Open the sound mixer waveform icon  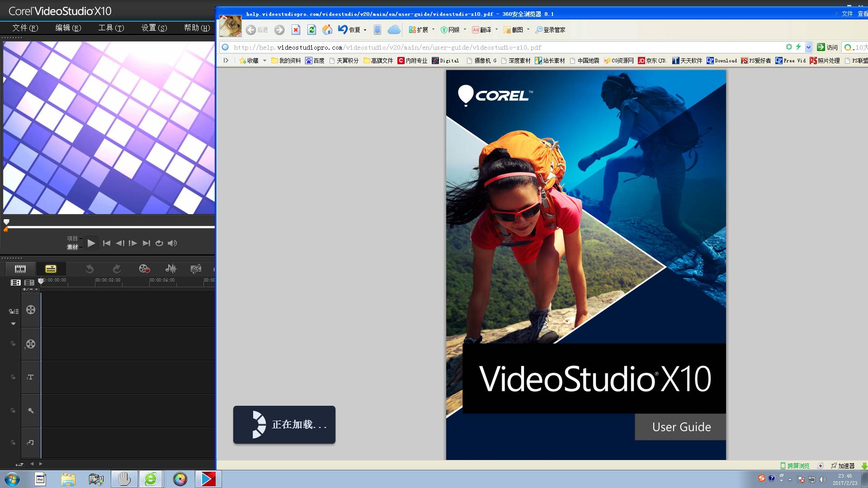pyautogui.click(x=171, y=269)
